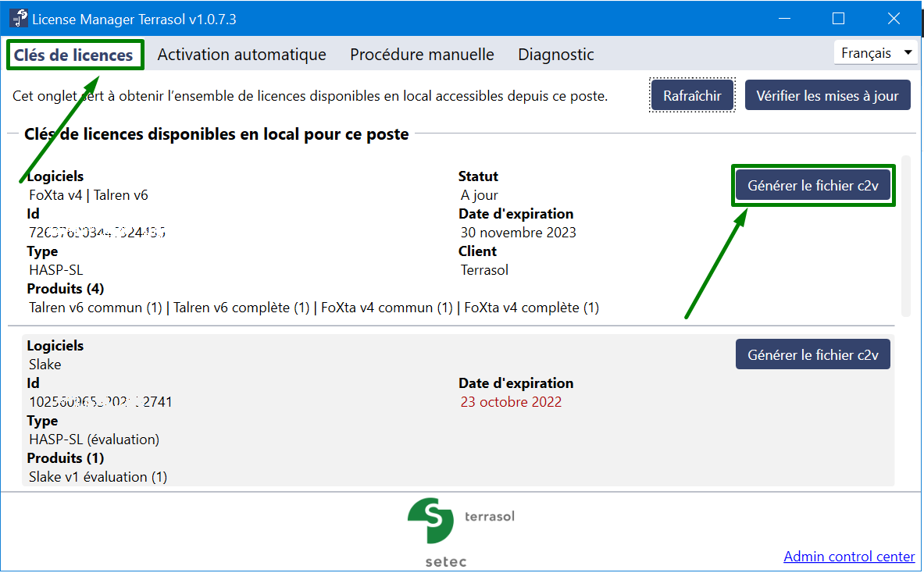Maximize the License Manager window
924x573 pixels.
pos(839,18)
